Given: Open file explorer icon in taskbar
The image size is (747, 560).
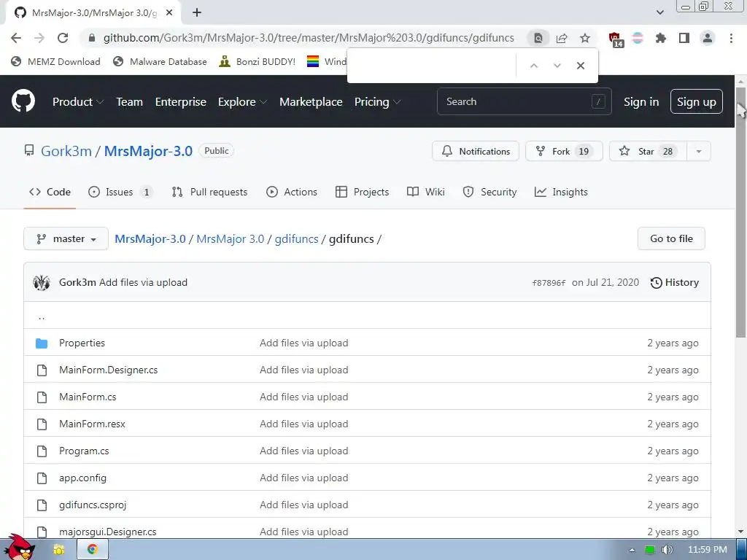Looking at the screenshot, I should point(59,550).
